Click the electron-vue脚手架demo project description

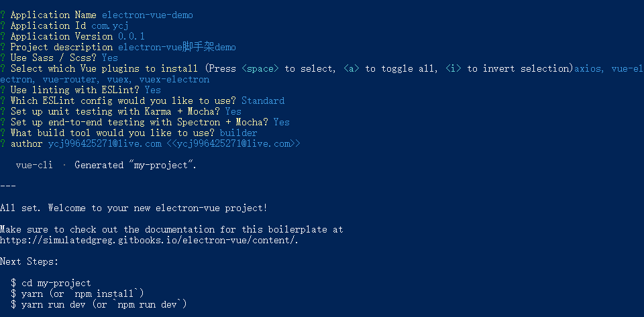[x=177, y=47]
